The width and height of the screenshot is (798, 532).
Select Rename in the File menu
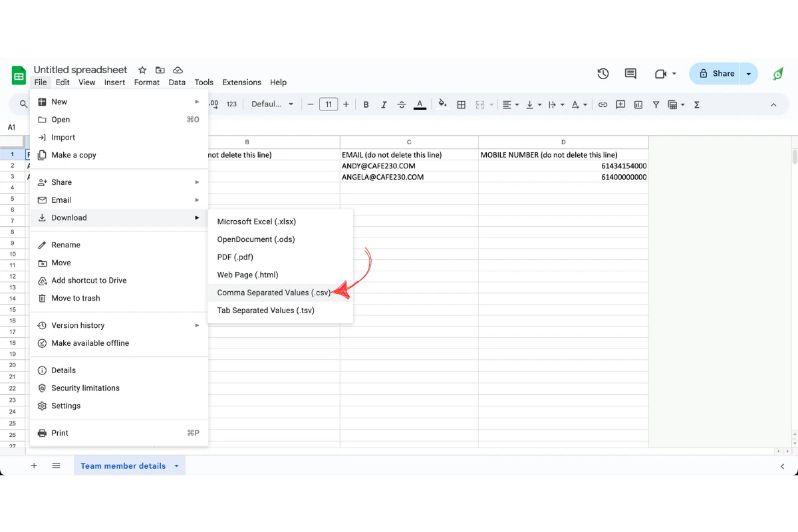tap(119, 245)
